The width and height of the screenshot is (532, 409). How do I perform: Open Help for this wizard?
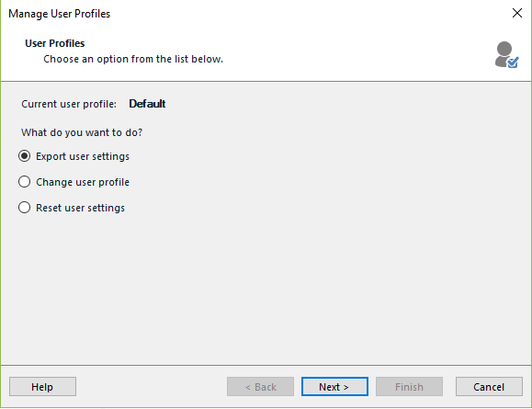[43, 387]
